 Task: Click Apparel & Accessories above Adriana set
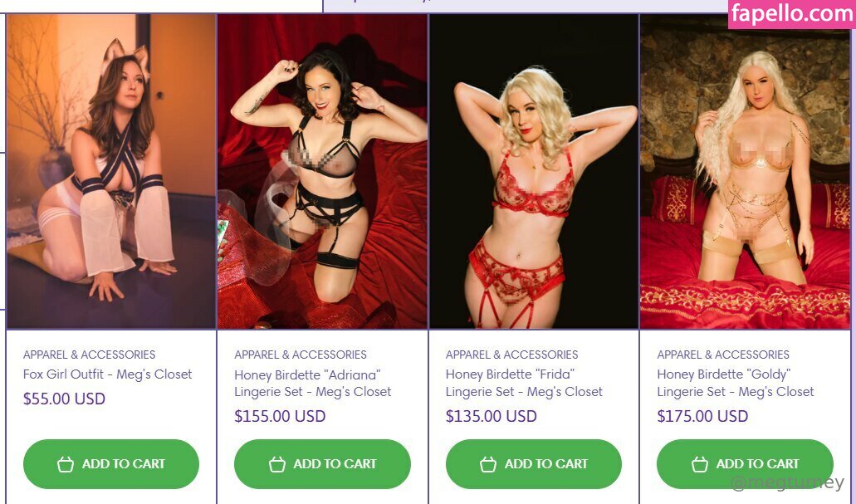click(x=301, y=355)
